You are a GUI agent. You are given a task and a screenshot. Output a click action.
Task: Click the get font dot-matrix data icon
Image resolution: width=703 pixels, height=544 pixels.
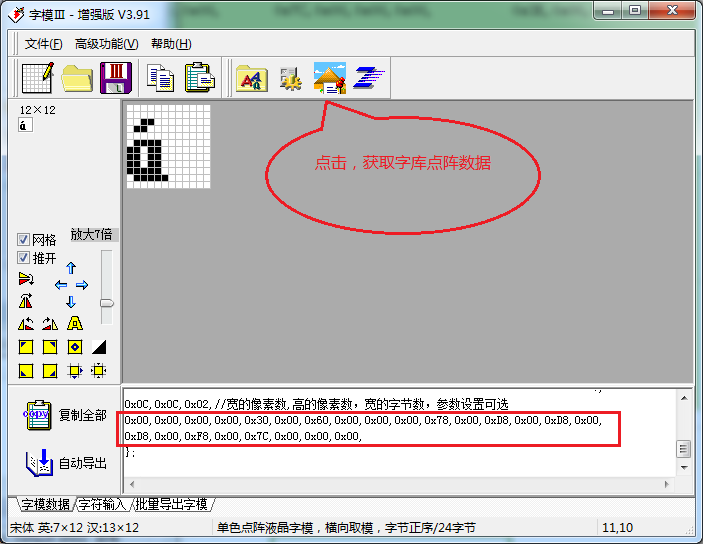330,78
